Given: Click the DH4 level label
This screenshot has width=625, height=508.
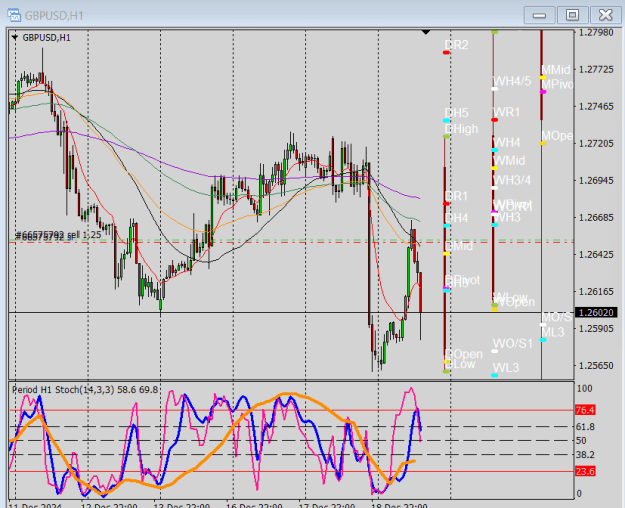Looking at the screenshot, I should [456, 218].
